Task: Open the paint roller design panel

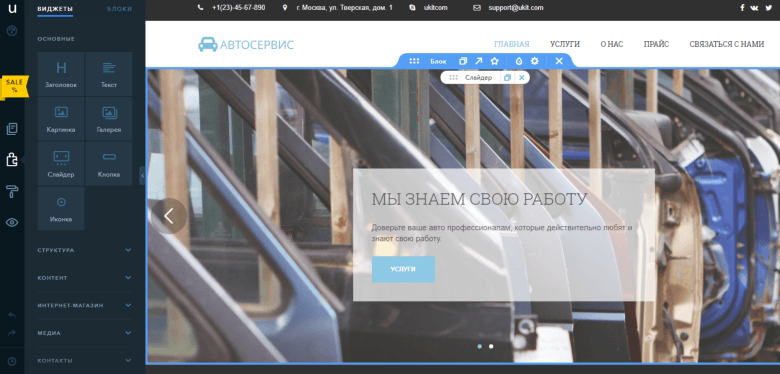Action: click(x=12, y=191)
